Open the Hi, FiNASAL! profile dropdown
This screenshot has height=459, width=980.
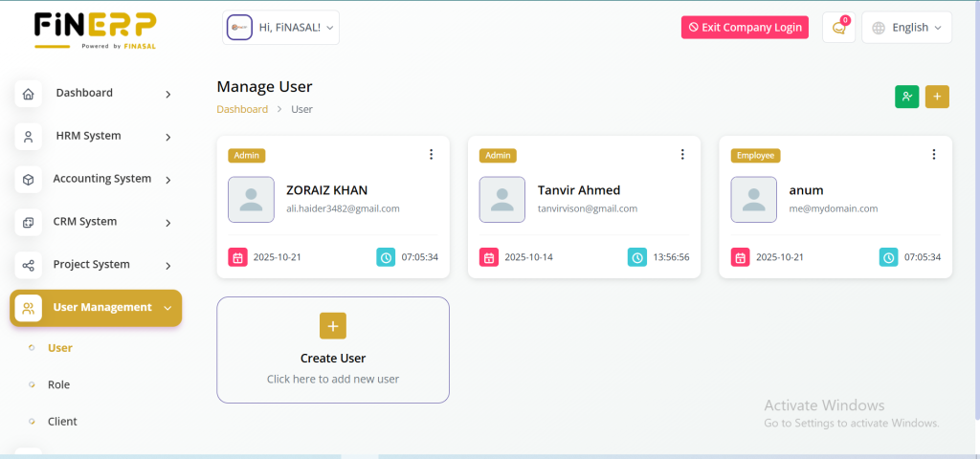click(281, 28)
